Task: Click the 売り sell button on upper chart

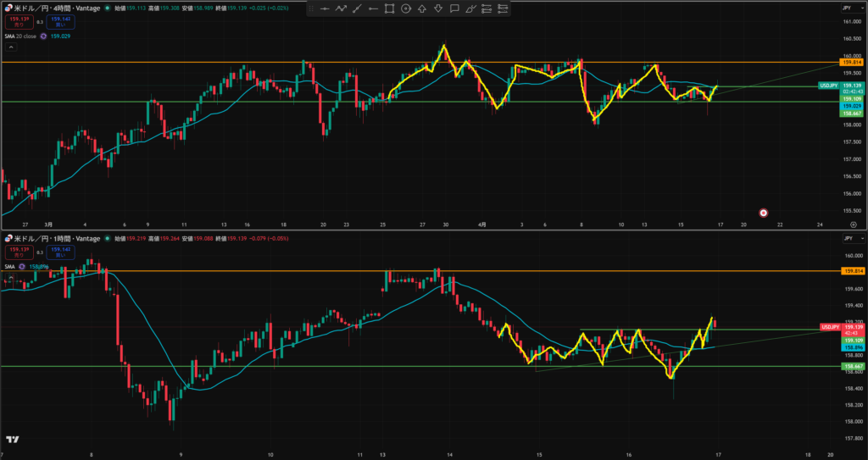Action: pos(16,21)
